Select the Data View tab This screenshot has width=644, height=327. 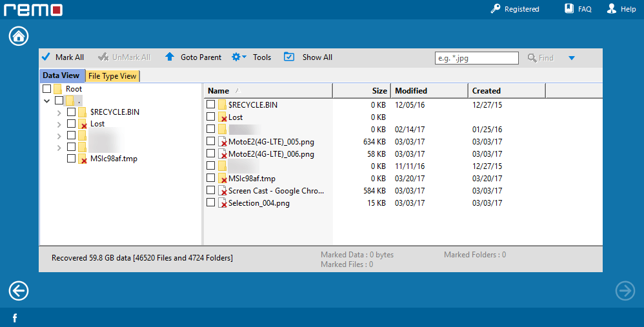click(x=61, y=75)
